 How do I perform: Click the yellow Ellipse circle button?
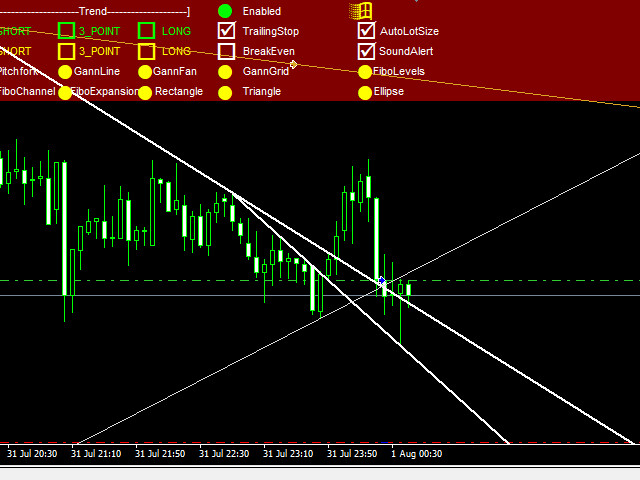point(365,93)
